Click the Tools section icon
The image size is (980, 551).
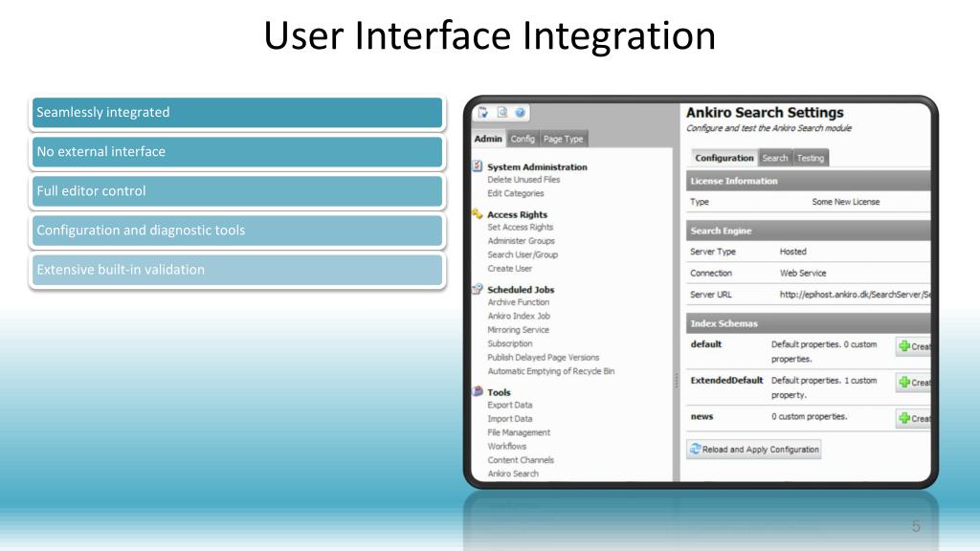pyautogui.click(x=477, y=391)
